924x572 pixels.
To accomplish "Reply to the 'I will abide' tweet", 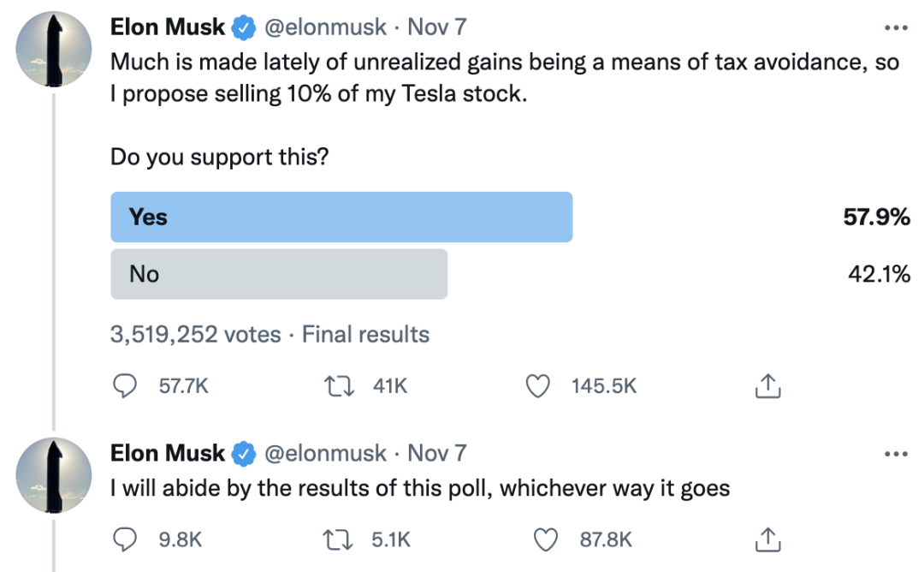I will pyautogui.click(x=126, y=539).
